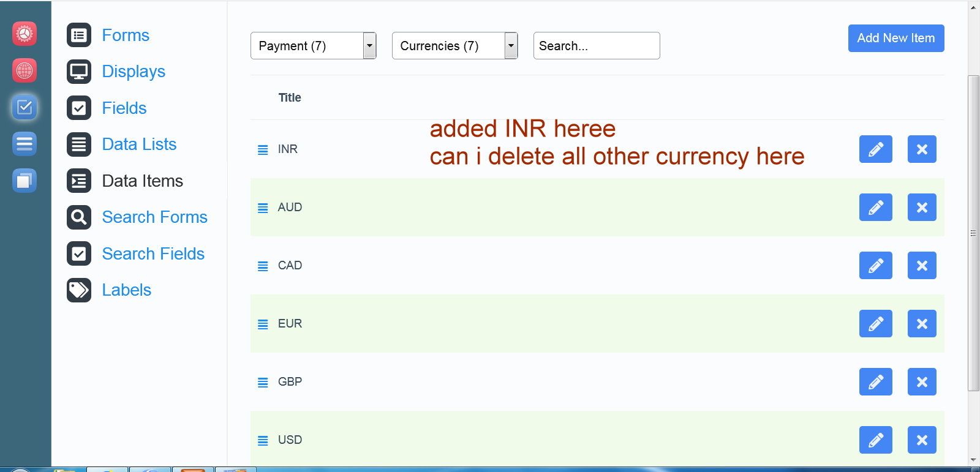Go to Data Lists section
This screenshot has height=472, width=980.
pyautogui.click(x=139, y=144)
